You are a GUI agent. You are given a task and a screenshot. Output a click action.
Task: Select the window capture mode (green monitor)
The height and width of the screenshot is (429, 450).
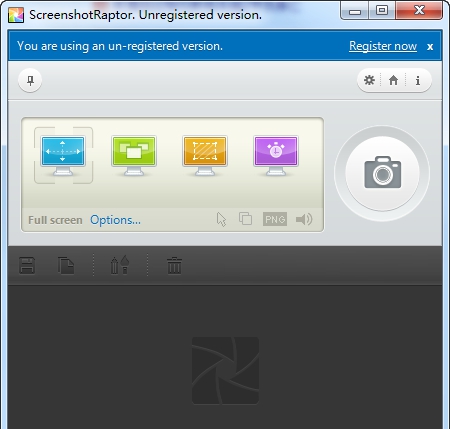click(x=134, y=155)
